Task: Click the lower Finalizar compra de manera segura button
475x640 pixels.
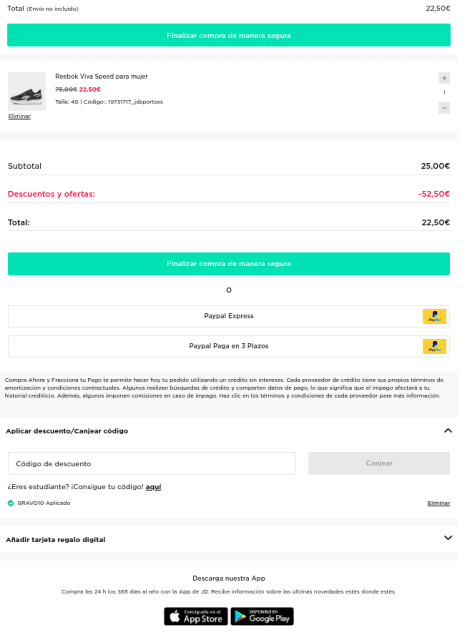Action: click(229, 264)
